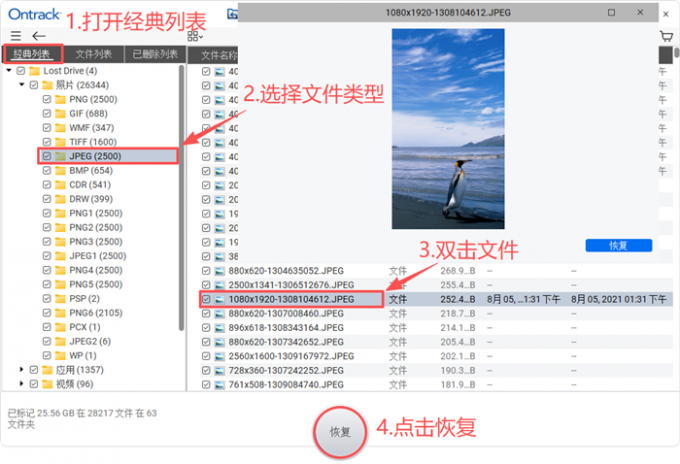Toggle checkbox for 880x620-1307342652.JPEG
The image size is (680, 464).
(206, 343)
